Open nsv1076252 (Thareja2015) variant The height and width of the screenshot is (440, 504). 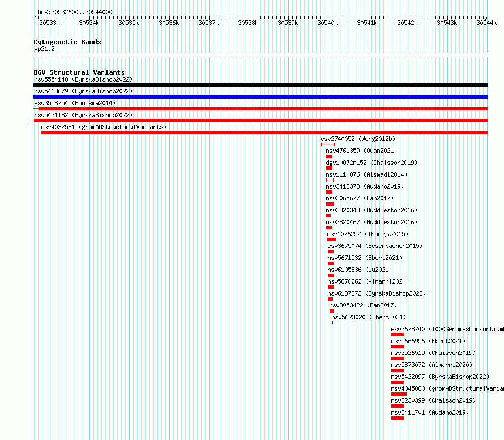[368, 234]
